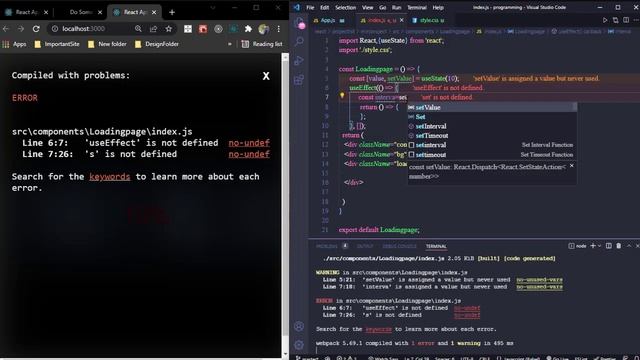Split the terminal panel
Screen dimensions: 640x360
(x=609, y=246)
